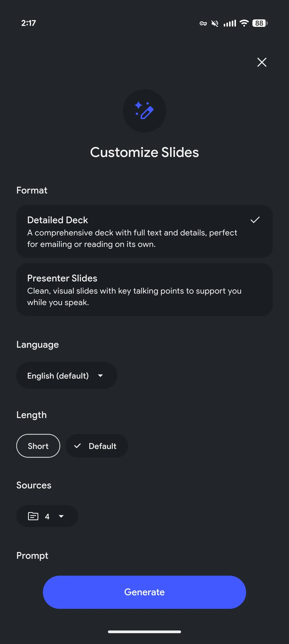Open the 4 sources dropdown

click(47, 516)
